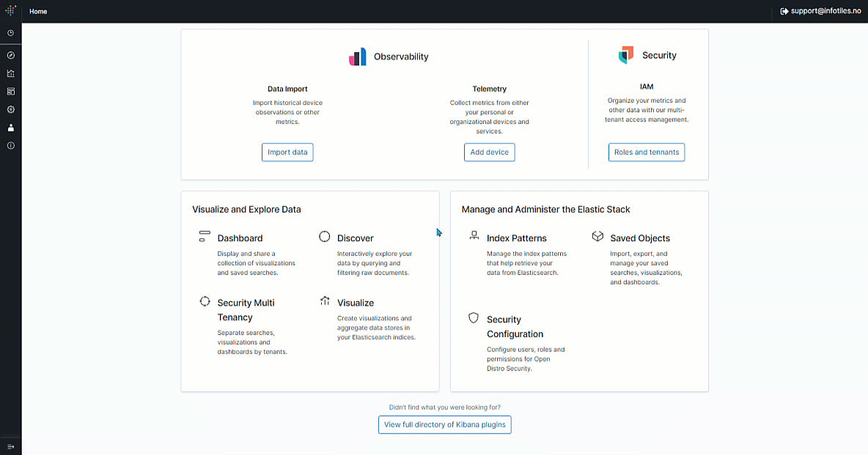868x455 pixels.
Task: Click the logout icon next to support email
Action: click(x=784, y=11)
